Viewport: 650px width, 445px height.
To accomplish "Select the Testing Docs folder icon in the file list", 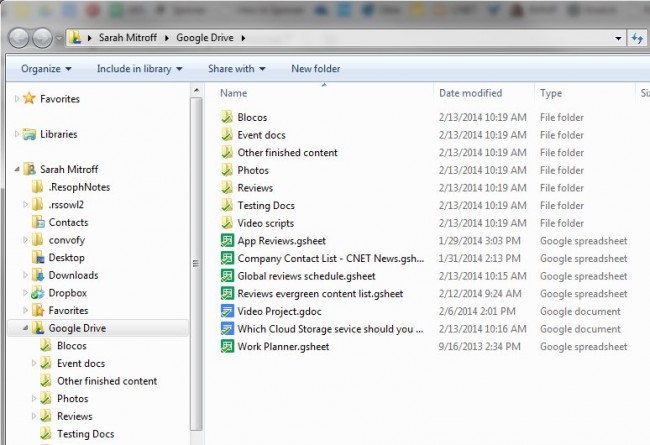I will click(x=227, y=205).
